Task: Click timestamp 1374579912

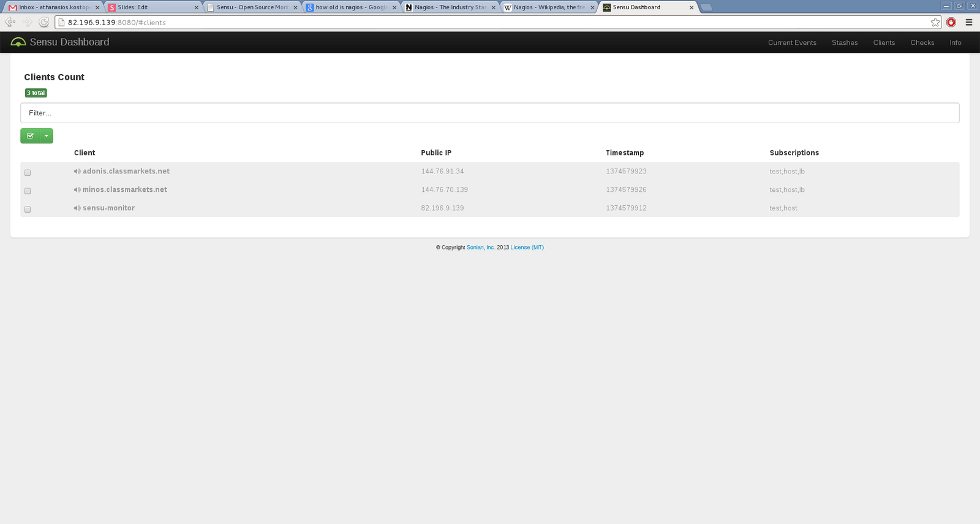Action: click(626, 208)
